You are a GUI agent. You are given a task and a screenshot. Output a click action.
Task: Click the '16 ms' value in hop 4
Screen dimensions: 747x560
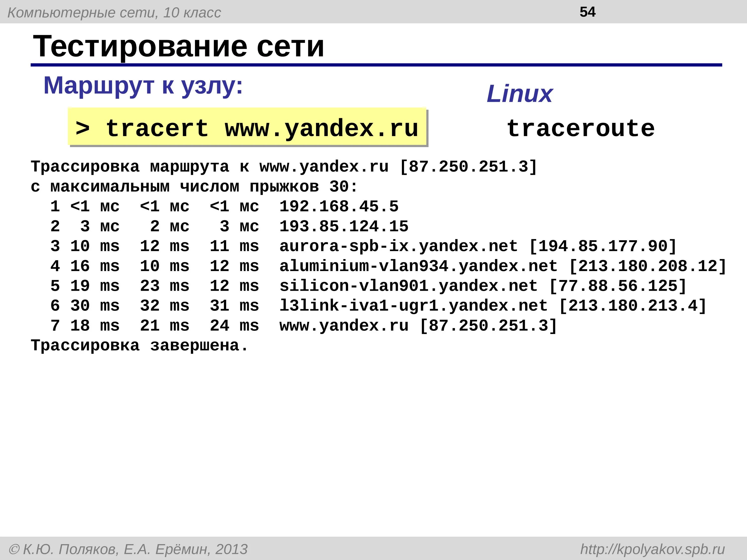click(x=95, y=266)
